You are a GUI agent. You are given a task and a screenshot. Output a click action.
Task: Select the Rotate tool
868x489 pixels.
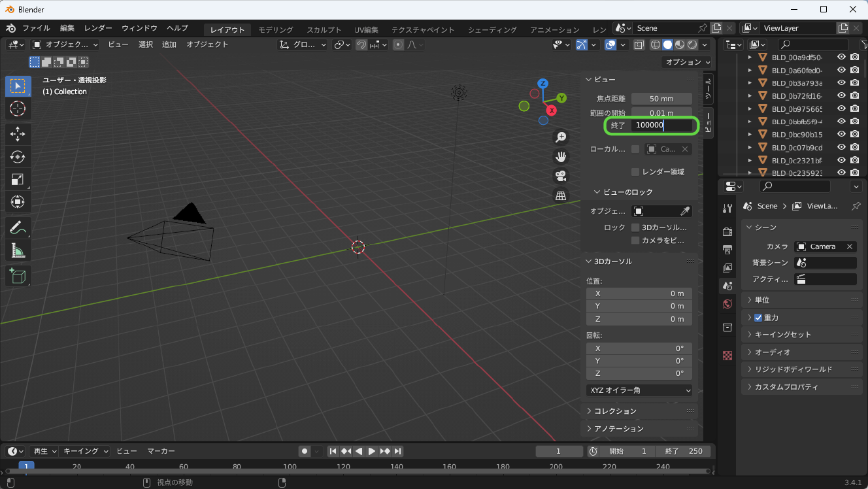(x=18, y=156)
